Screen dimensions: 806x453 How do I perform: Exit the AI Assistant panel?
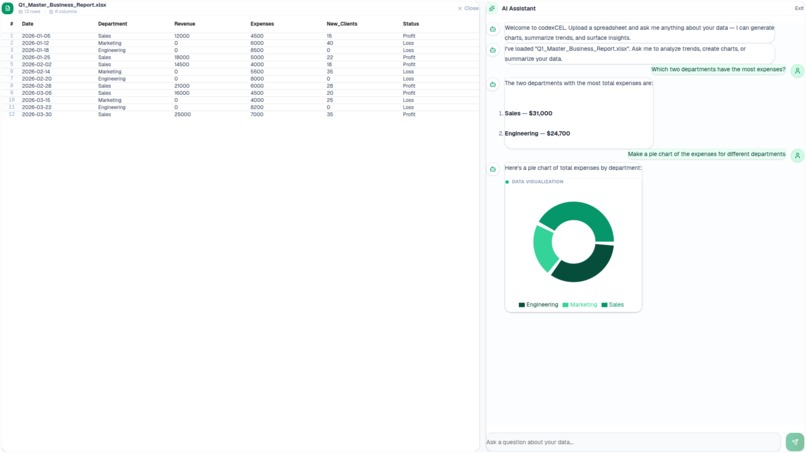pos(799,8)
